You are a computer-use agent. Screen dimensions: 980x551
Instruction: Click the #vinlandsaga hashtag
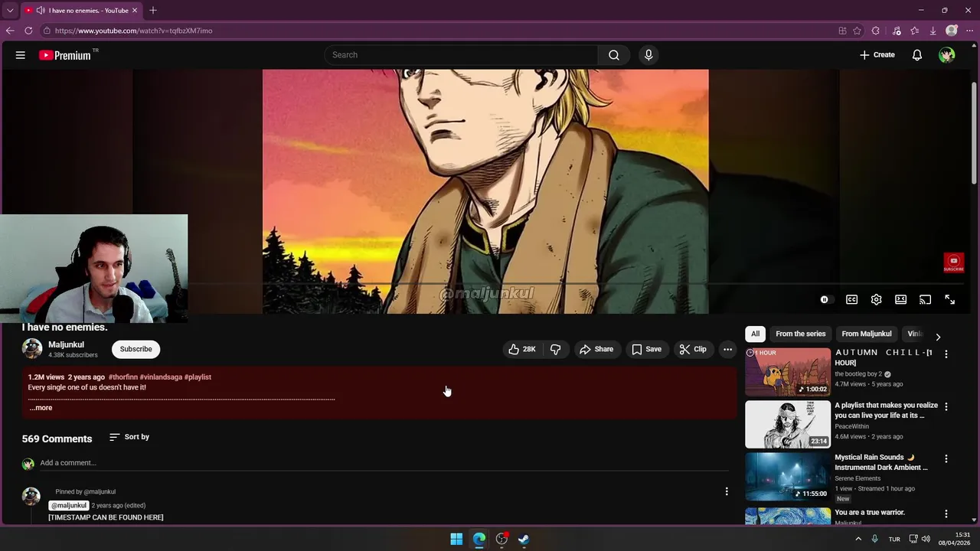[161, 377]
